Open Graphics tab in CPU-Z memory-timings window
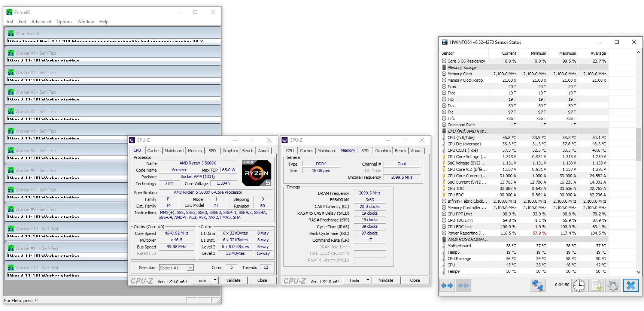Image resolution: width=644 pixels, height=311 pixels. pyautogui.click(x=383, y=151)
